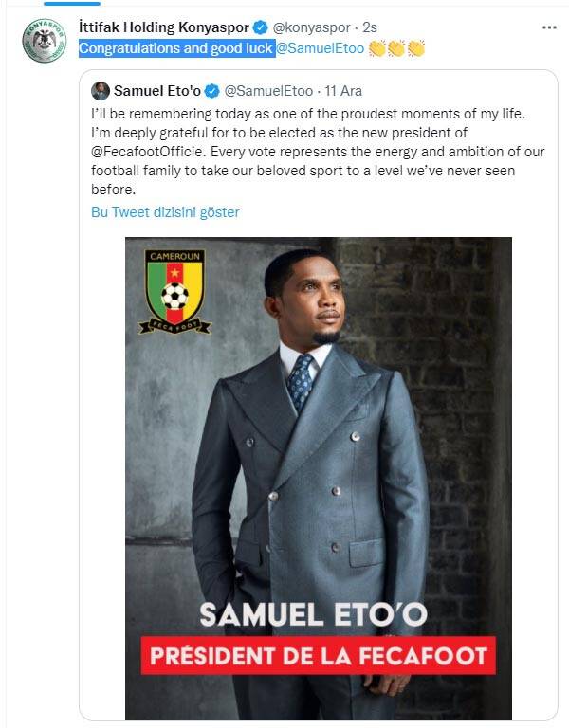
Task: Click @SamuelEtoo handle in quoted tweet header
Action: [266, 91]
